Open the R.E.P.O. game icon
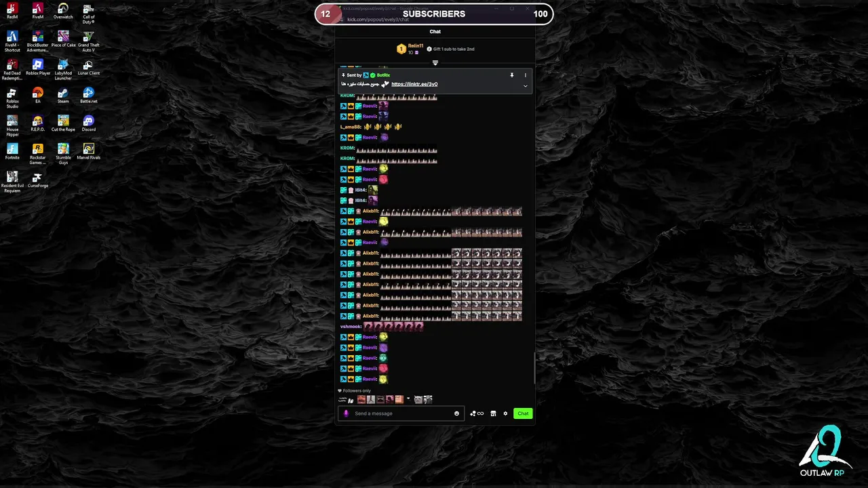This screenshot has height=488, width=868. [x=37, y=124]
